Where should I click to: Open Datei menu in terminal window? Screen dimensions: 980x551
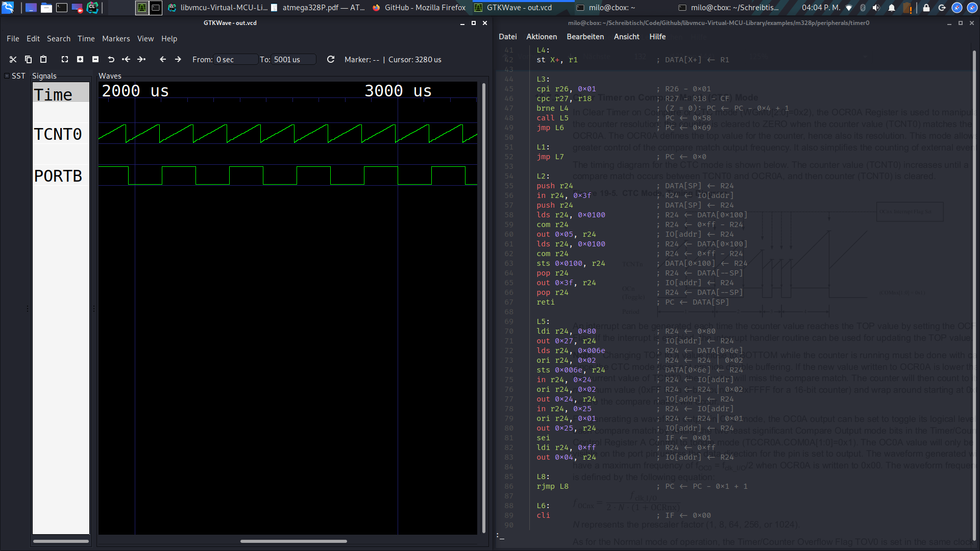[507, 37]
